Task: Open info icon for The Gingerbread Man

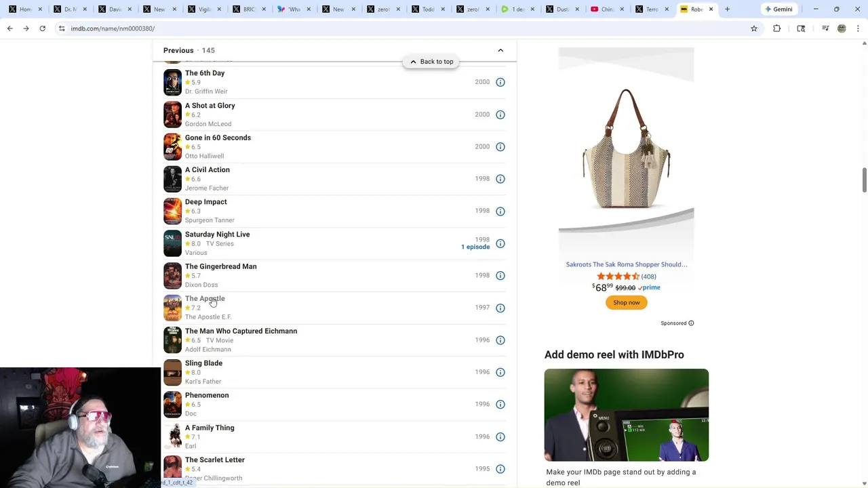Action: pos(500,275)
